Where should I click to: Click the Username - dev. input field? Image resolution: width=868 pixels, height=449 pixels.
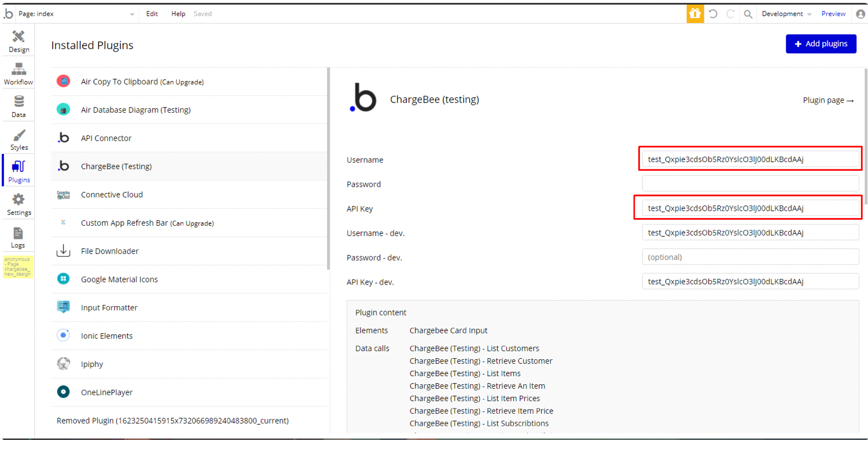(x=751, y=233)
